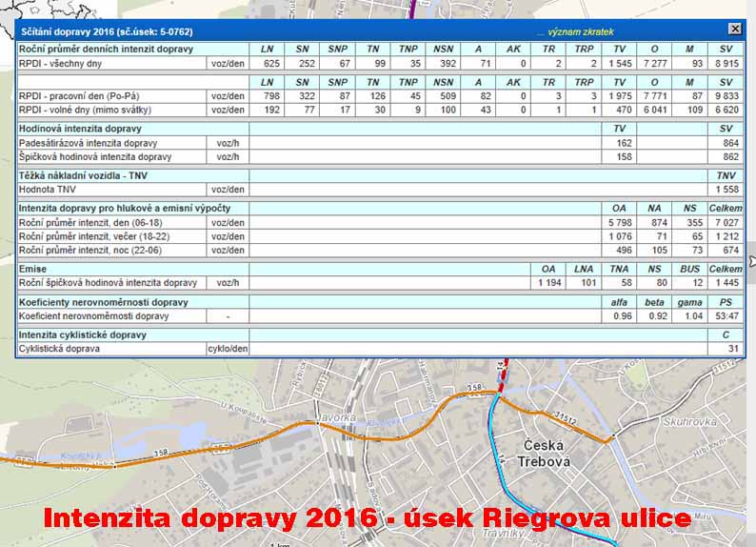Select SV value 8 915 in všechny dny row

(x=726, y=64)
